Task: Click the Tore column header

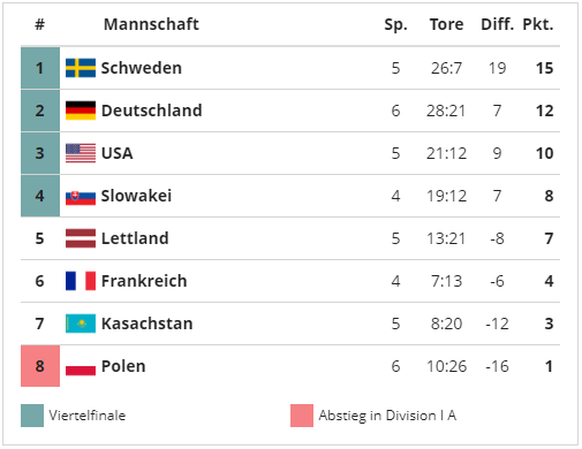Action: tap(447, 24)
